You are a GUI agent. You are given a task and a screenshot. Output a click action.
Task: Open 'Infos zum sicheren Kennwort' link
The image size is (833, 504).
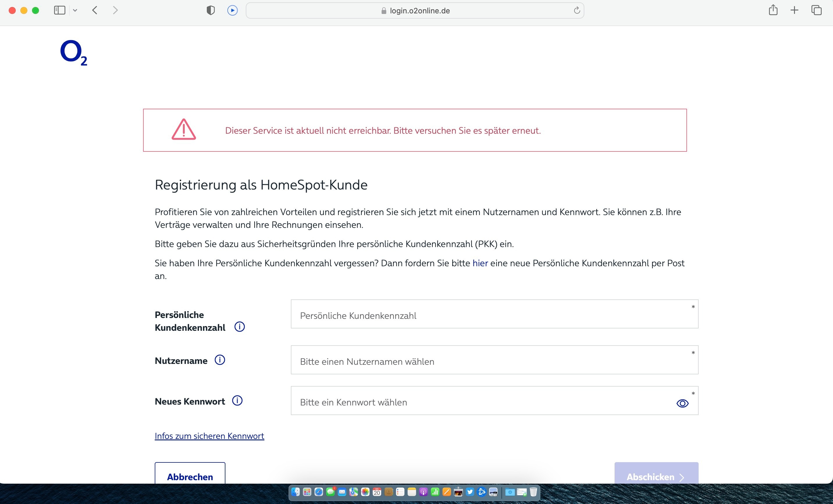[209, 436]
